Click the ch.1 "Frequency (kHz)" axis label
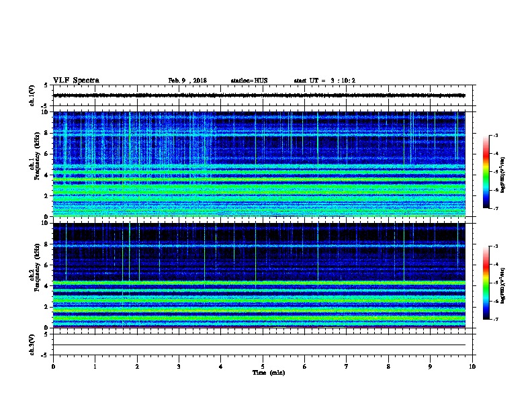The width and height of the screenshot is (532, 411). click(x=37, y=156)
